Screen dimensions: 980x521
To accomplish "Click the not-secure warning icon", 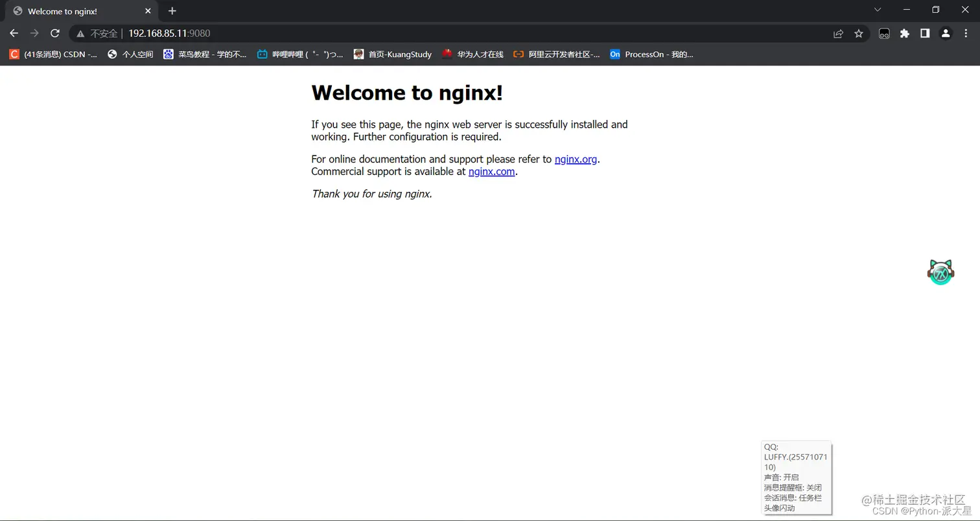I will 80,34.
